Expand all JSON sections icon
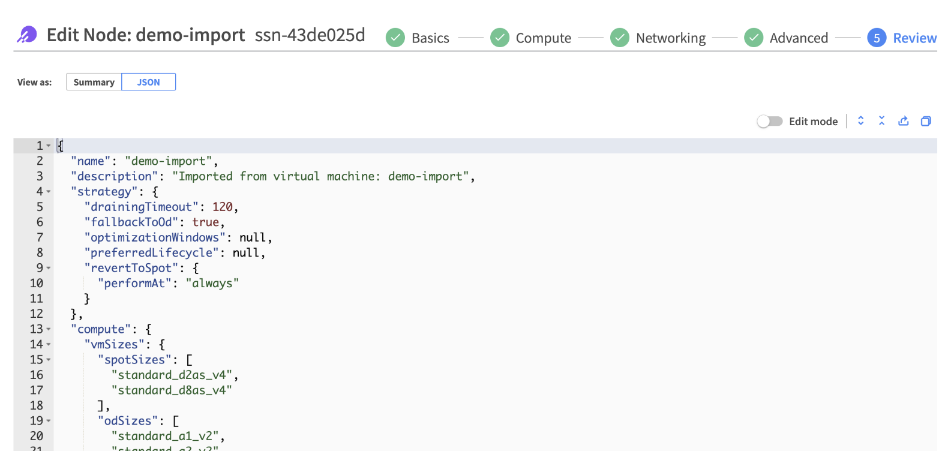 (860, 121)
